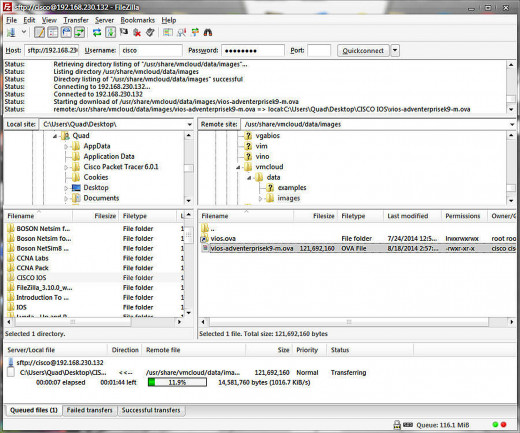Expand the Cisco Packet Tracer 6.0.1 folder

click(x=66, y=167)
